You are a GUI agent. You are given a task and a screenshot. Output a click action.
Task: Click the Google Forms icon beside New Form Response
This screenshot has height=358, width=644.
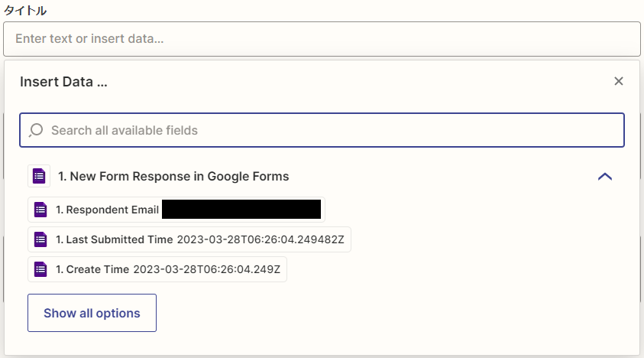point(39,176)
